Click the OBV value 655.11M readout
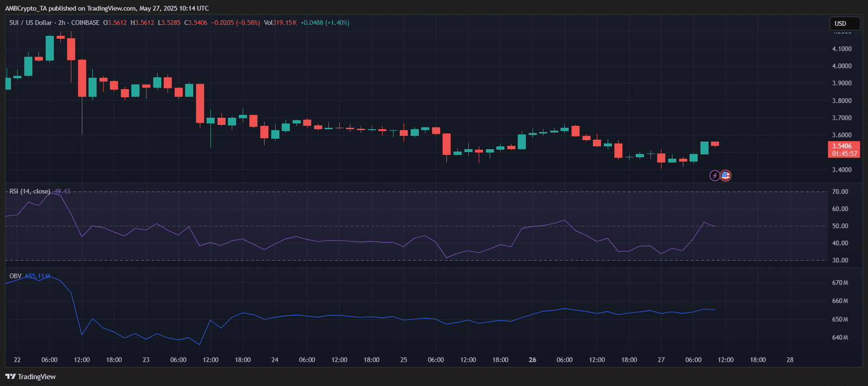This screenshot has width=868, height=386. pos(37,276)
